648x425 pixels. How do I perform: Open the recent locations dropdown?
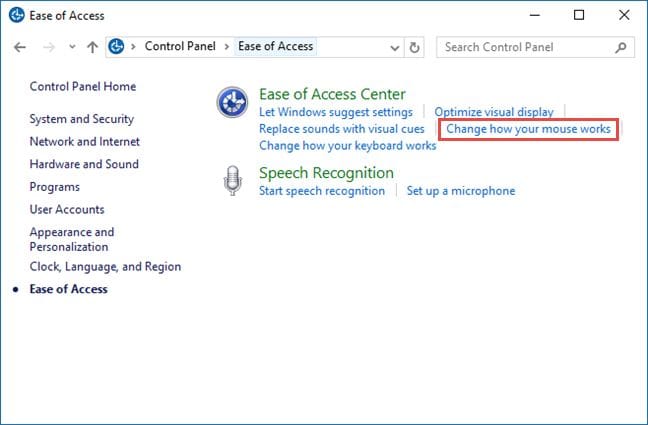71,47
